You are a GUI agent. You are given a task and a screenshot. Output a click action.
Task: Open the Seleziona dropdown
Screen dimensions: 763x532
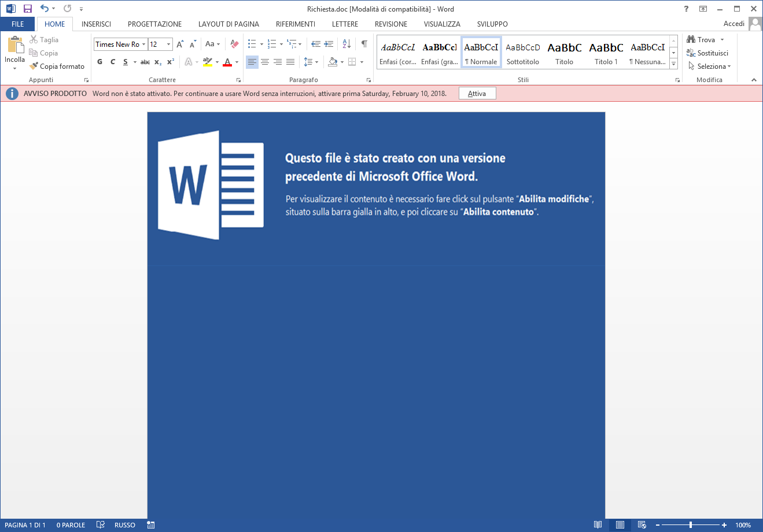click(x=710, y=66)
